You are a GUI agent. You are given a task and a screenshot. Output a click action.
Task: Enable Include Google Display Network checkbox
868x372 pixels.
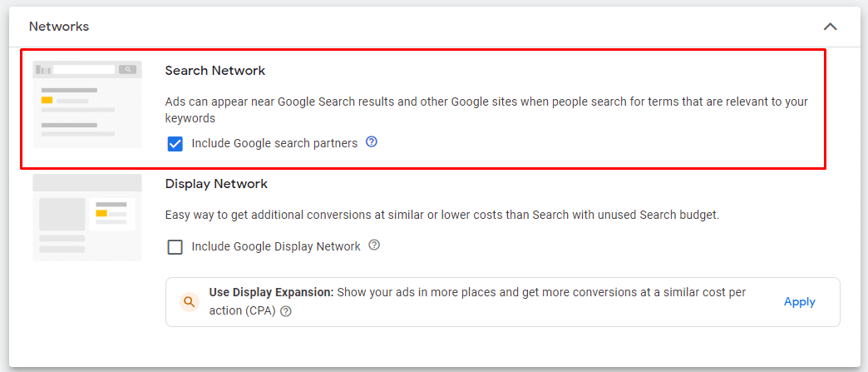pos(175,246)
